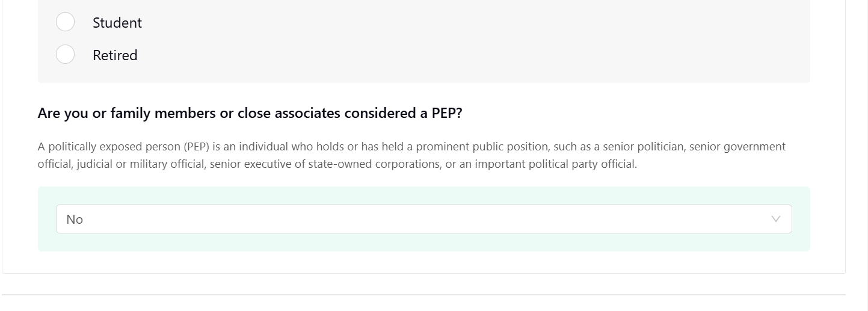
Task: Click the chevron arrow in PEP dropdown
Action: (x=776, y=219)
